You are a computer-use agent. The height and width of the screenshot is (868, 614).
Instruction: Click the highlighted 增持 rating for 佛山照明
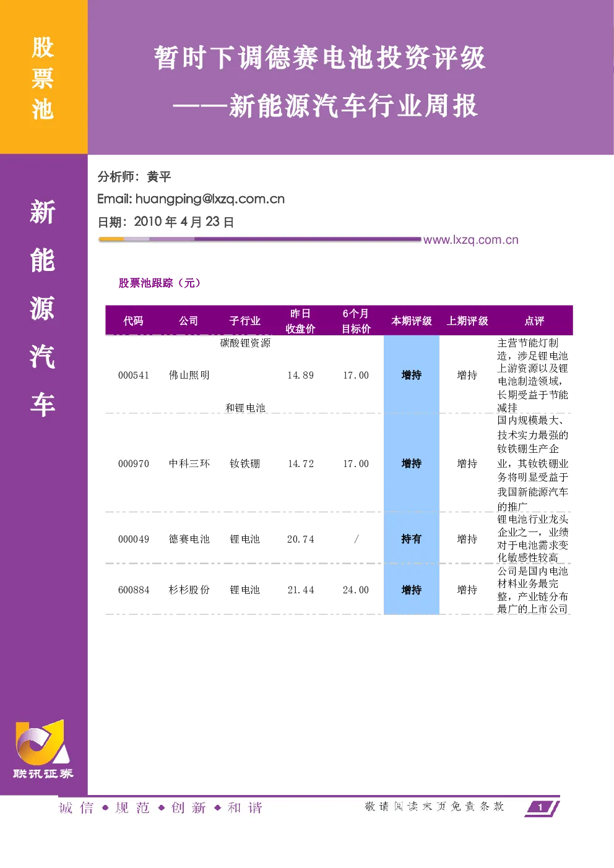tap(412, 375)
